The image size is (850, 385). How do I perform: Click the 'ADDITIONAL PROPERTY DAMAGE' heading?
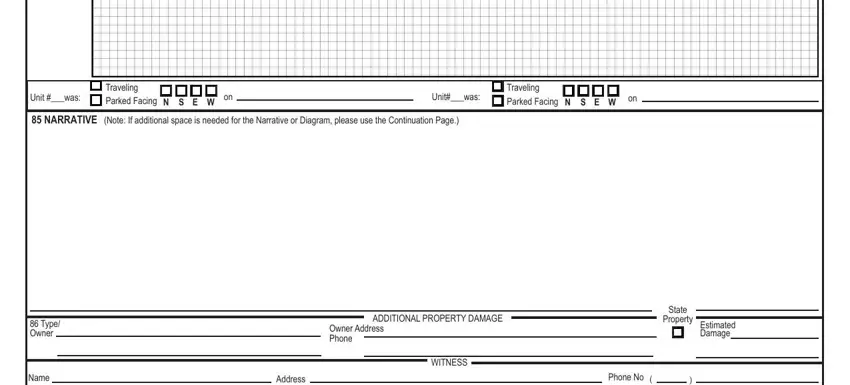coord(437,318)
